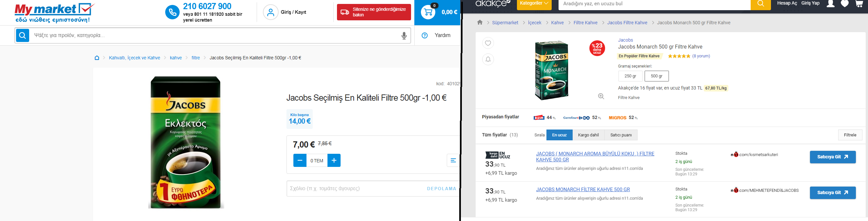Click the DEPOLAMA button
Image resolution: width=868 pixels, height=221 pixels.
coord(442,189)
